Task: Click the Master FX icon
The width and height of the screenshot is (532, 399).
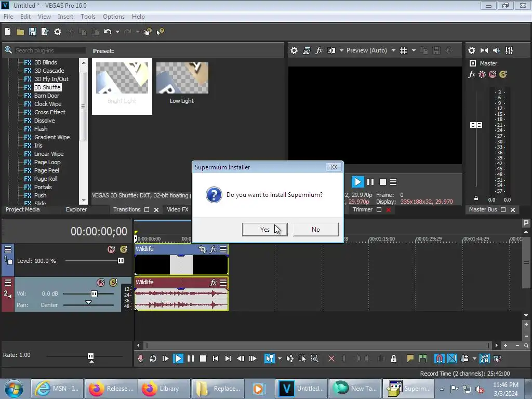Action: (472, 74)
